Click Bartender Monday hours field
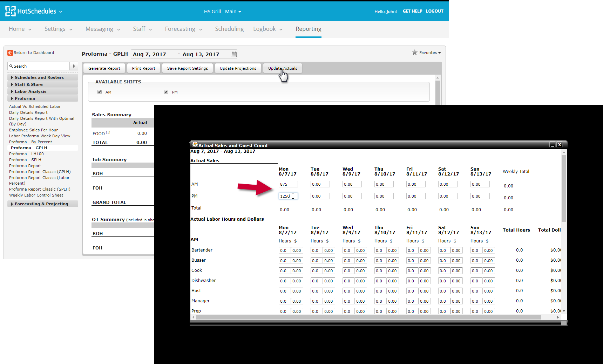 (x=285, y=250)
